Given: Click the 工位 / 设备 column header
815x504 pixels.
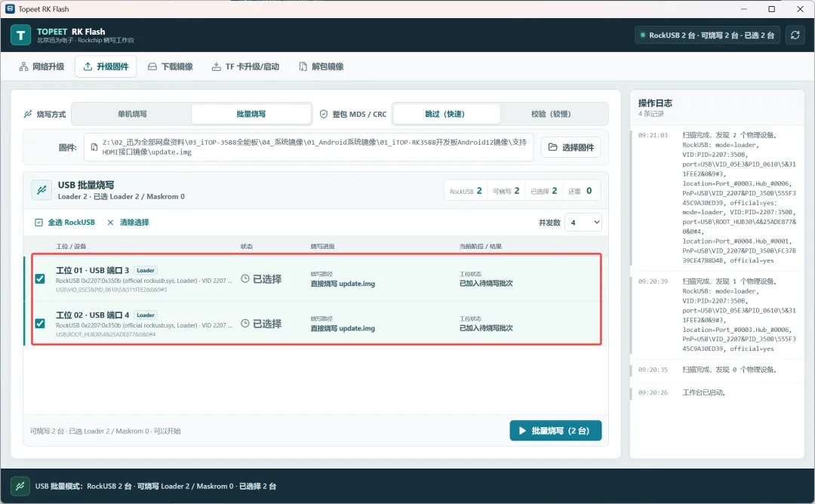Looking at the screenshot, I should click(x=71, y=246).
